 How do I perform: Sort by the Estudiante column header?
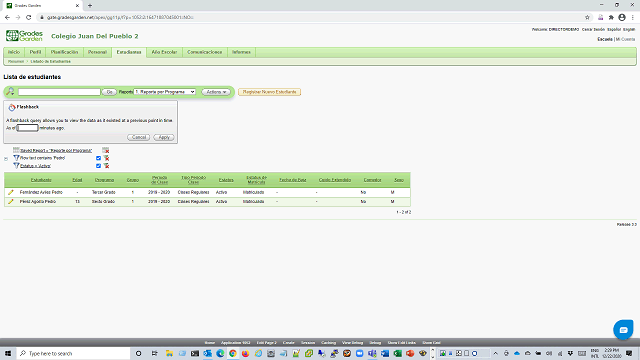41,180
